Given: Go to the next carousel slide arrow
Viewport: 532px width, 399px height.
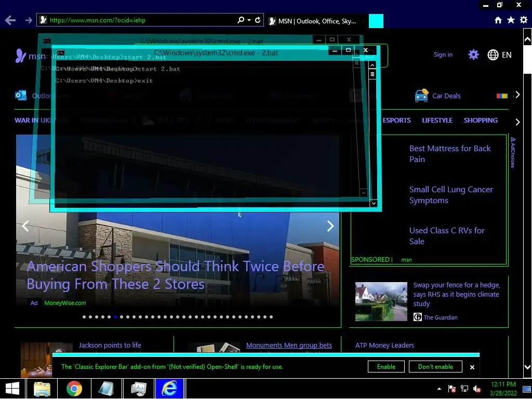Looking at the screenshot, I should (x=330, y=226).
